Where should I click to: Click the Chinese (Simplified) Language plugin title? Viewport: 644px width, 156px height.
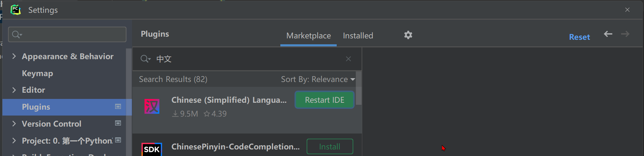coord(229,100)
